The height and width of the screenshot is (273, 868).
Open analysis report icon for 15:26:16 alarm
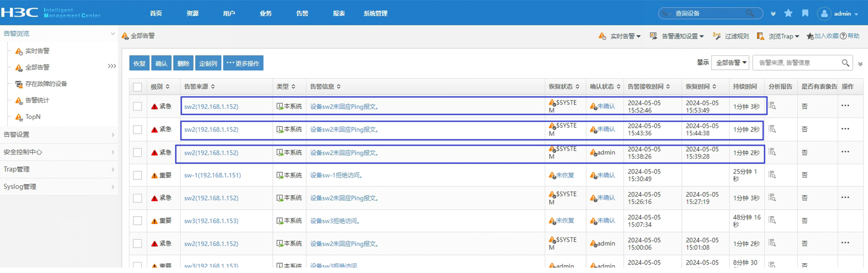(772, 198)
